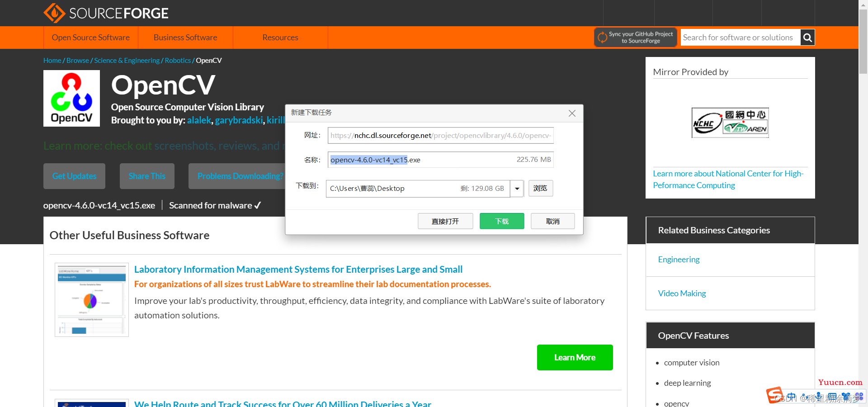Click 225.76 MB file size text
This screenshot has height=407, width=868.
click(x=534, y=160)
